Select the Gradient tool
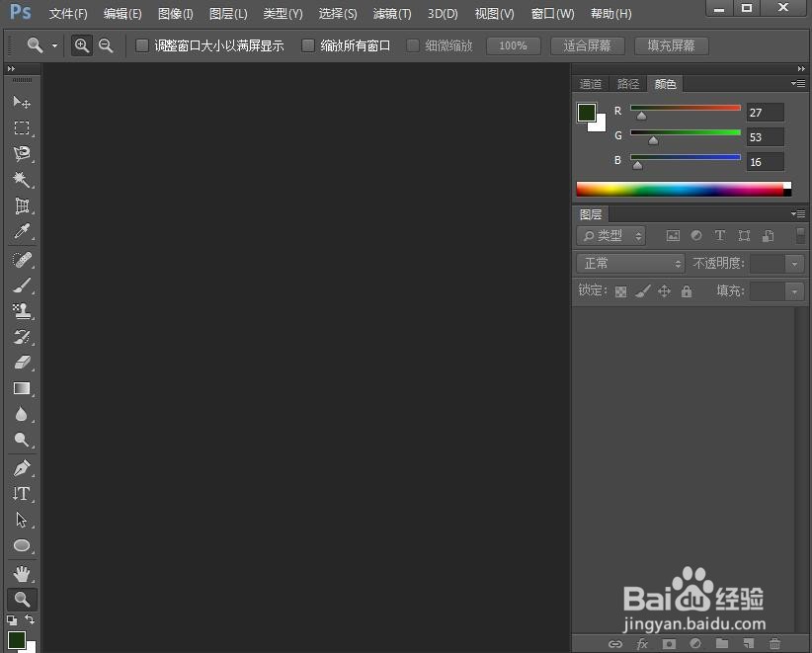Screen dimensions: 812x653 click(x=21, y=388)
